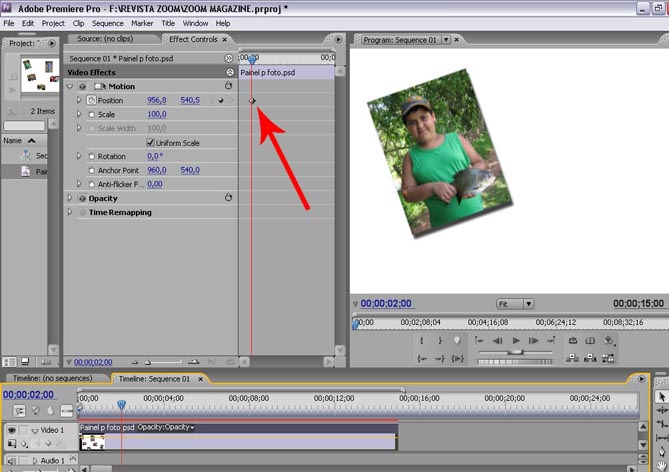Click the Set Unnumbered Marker icon
Viewport: 669px width, 472px height.
click(x=458, y=341)
